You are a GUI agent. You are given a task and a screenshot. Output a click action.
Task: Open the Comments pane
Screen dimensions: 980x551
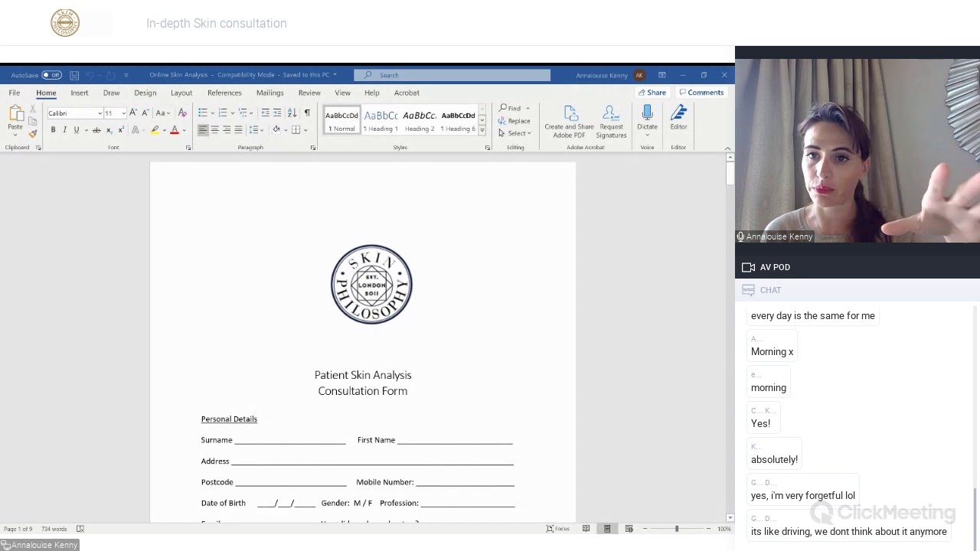[701, 93]
